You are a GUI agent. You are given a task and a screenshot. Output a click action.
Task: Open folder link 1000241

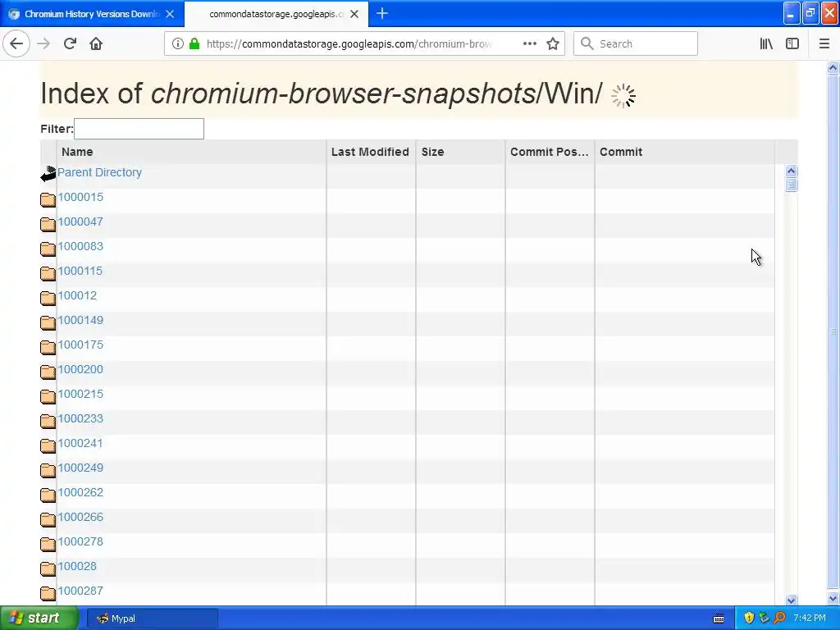click(80, 444)
